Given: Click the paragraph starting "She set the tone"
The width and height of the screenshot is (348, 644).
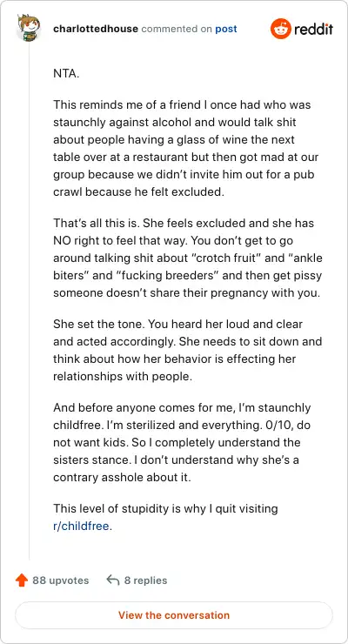Looking at the screenshot, I should [x=188, y=351].
